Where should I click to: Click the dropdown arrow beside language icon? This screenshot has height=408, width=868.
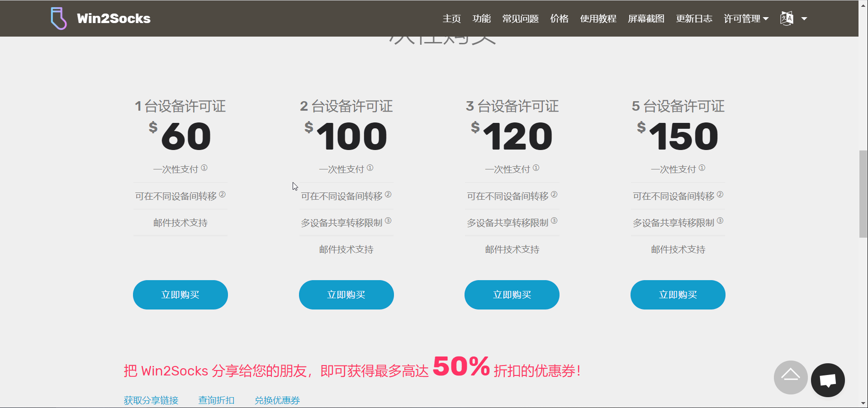pos(804,19)
